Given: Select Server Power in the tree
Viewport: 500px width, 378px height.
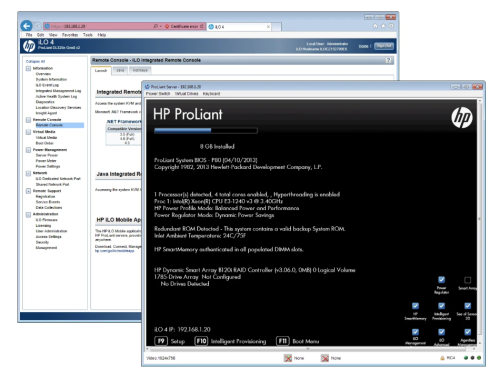Looking at the screenshot, I should (47, 155).
